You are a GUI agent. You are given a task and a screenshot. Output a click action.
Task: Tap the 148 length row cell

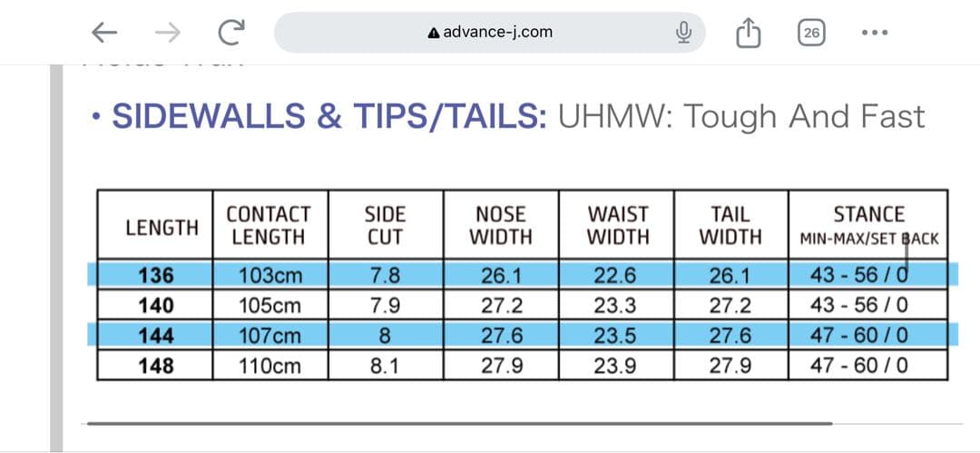click(x=155, y=366)
